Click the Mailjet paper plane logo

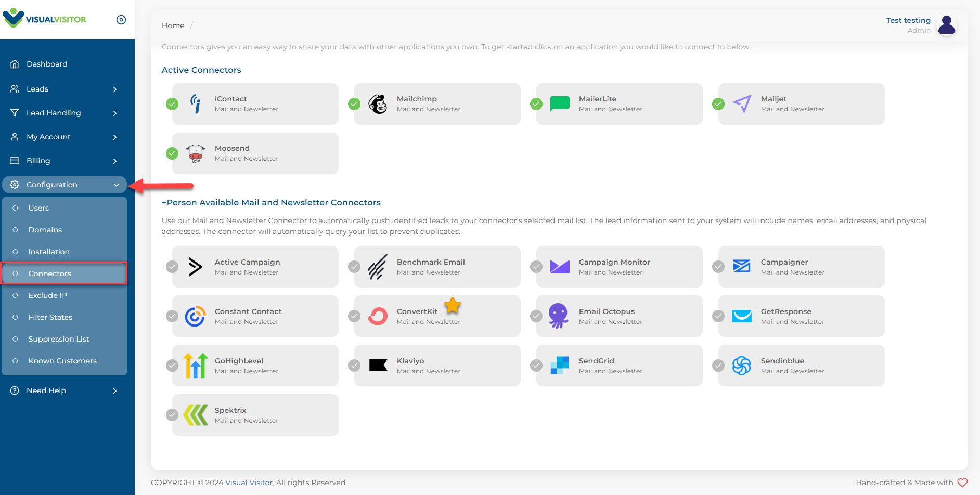[742, 104]
